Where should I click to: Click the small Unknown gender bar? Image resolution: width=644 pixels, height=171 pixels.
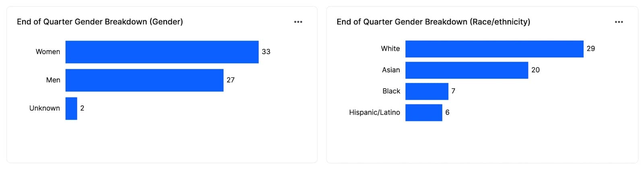click(x=71, y=108)
